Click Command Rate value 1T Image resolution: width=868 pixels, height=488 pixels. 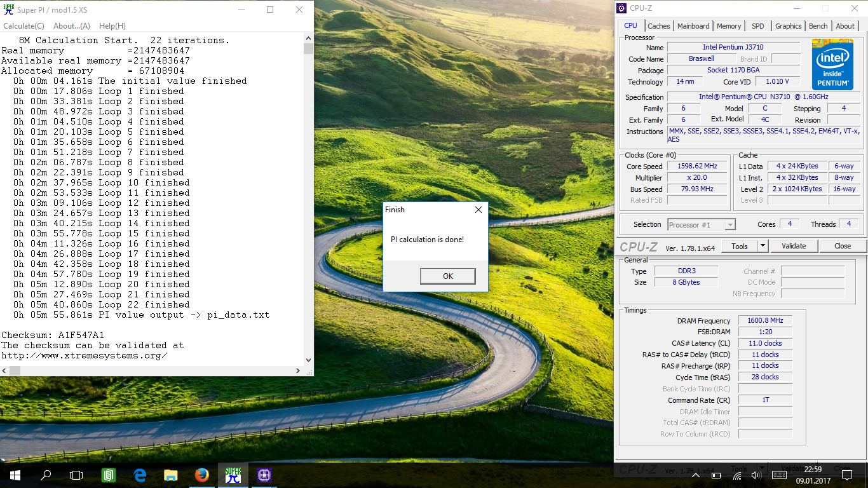[765, 400]
